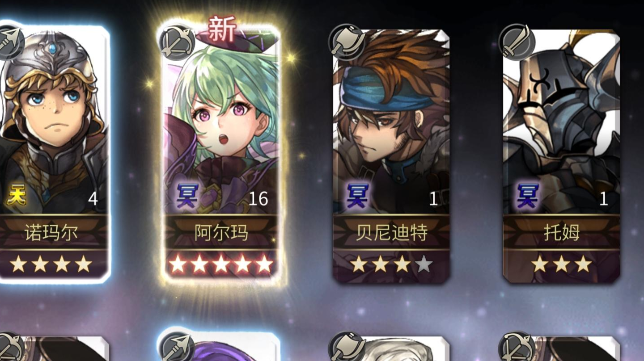Viewport: 644px width, 361px height.
Task: Click the 冥 element icon on 阿尔玛 card
Action: coord(186,197)
